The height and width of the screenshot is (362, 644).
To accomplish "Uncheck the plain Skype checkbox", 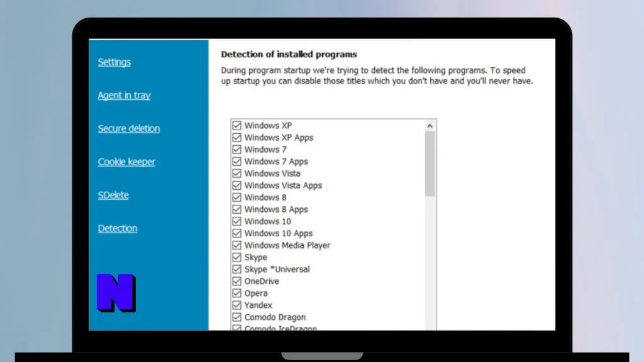I will pos(236,257).
